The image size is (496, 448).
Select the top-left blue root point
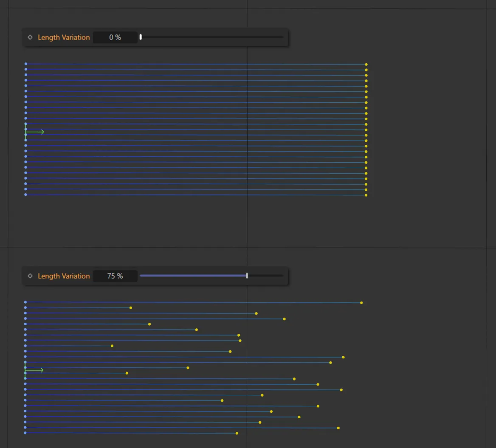[25, 64]
